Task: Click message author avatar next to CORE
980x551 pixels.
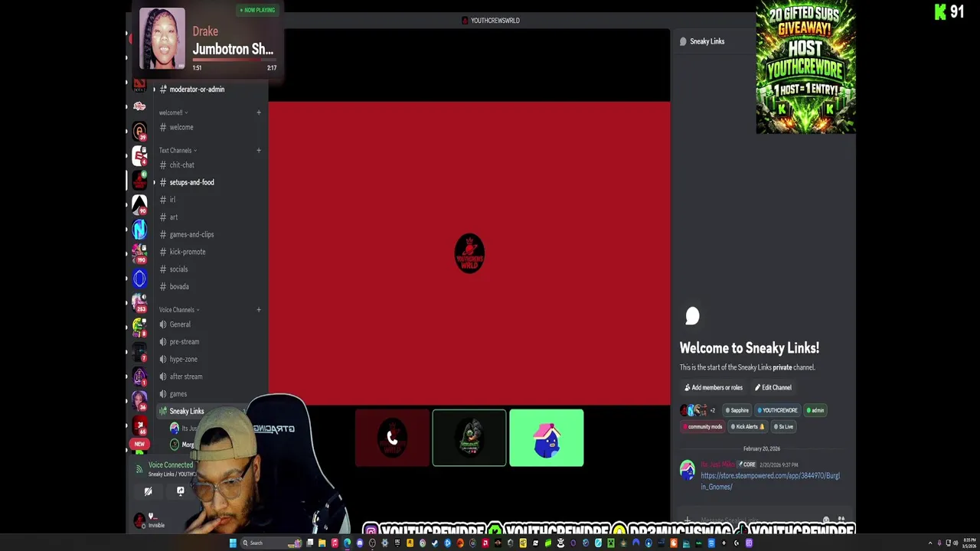Action: [688, 469]
